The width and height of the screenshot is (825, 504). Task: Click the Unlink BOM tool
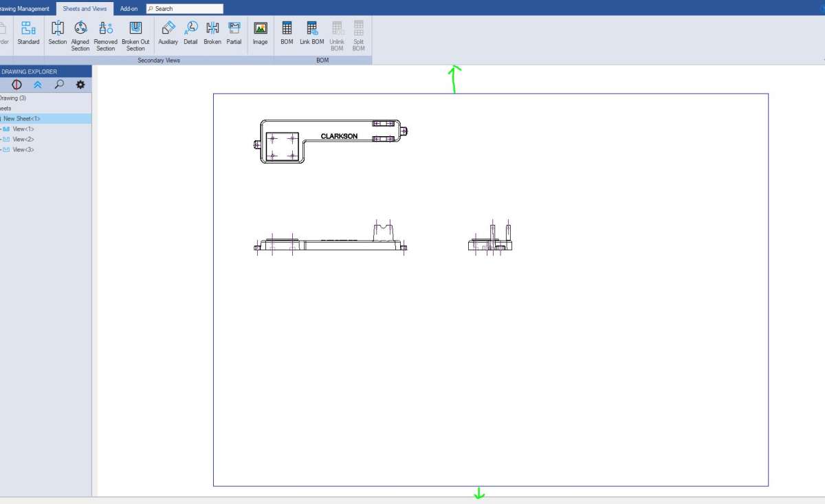pyautogui.click(x=337, y=36)
